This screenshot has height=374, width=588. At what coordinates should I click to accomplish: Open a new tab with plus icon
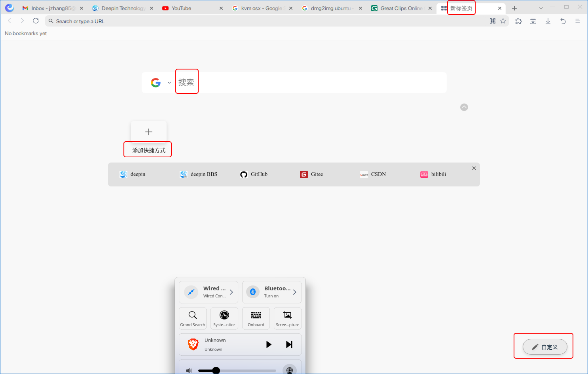[x=514, y=8]
